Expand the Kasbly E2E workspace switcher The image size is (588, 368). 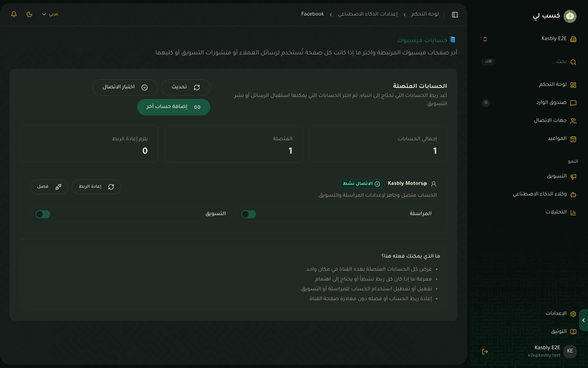(485, 39)
